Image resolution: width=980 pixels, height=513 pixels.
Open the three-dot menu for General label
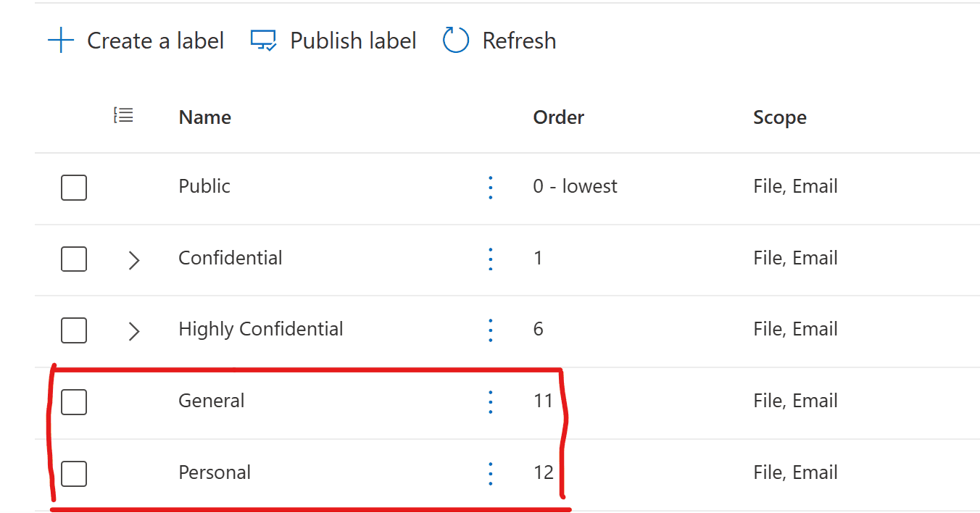491,401
